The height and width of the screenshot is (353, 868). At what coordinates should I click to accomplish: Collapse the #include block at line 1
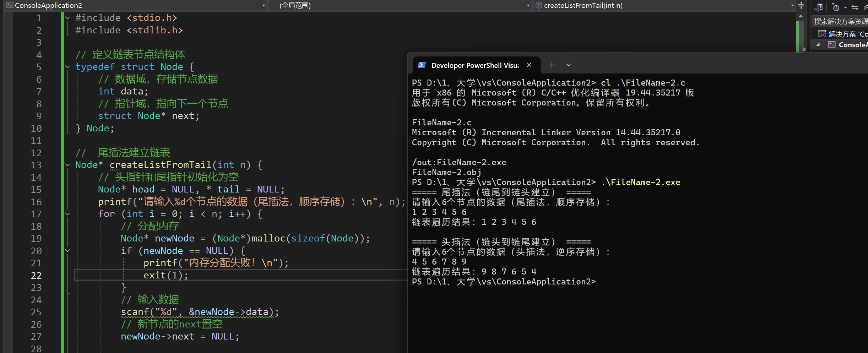(67, 18)
